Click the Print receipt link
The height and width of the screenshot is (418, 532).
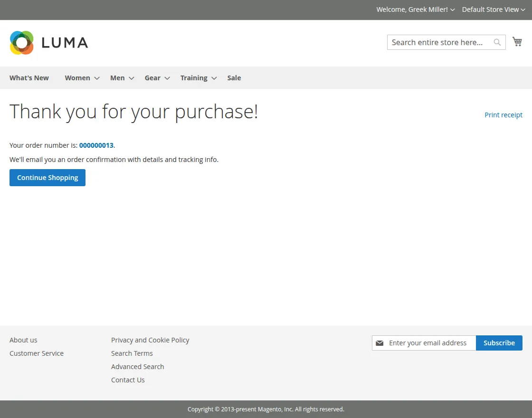[503, 114]
